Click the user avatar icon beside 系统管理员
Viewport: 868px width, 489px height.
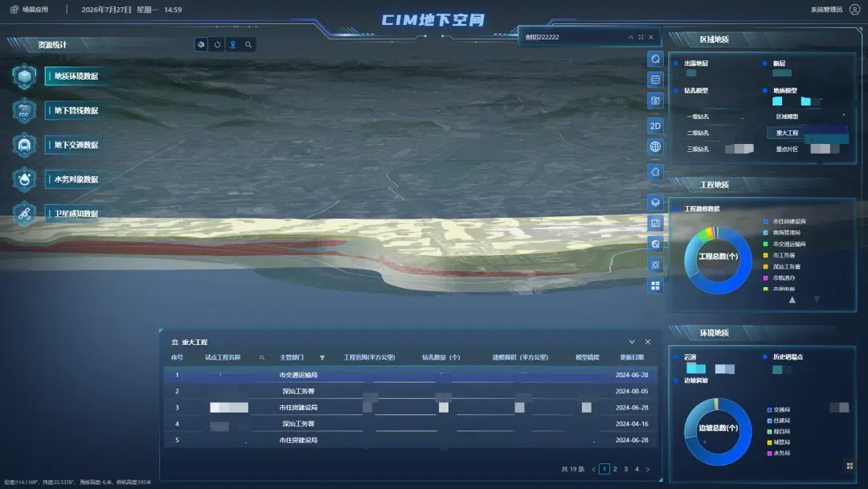tap(854, 10)
